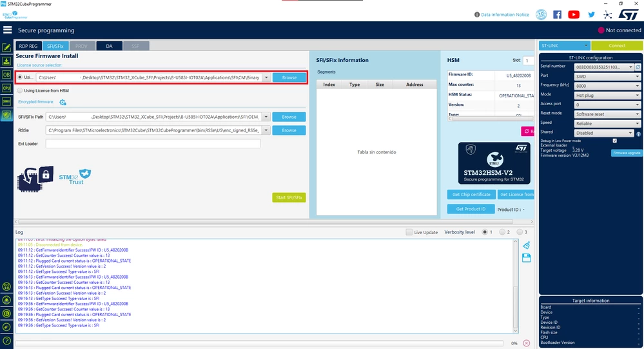Viewport: 644px width, 349px height.
Task: Open the sidebar icon above the link icon
Action: [x=6, y=314]
